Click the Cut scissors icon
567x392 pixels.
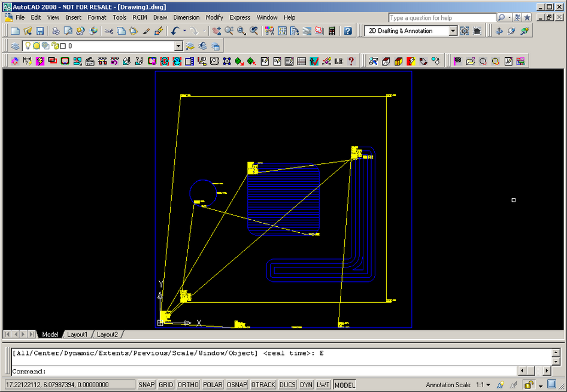(108, 31)
